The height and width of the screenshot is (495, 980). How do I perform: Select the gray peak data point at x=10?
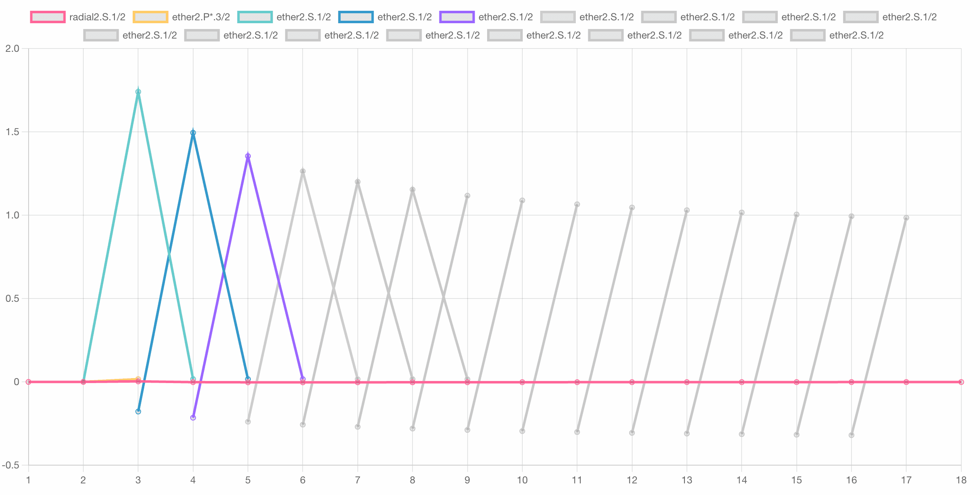(522, 201)
